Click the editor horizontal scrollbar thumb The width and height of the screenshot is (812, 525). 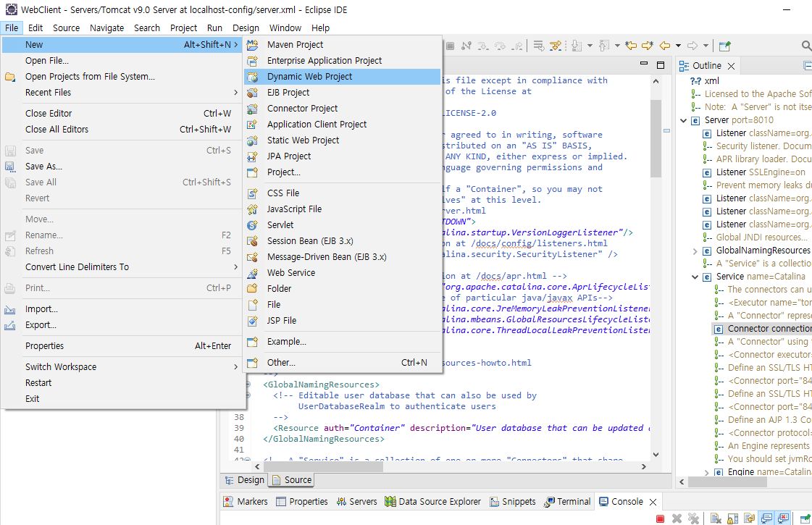(x=323, y=466)
